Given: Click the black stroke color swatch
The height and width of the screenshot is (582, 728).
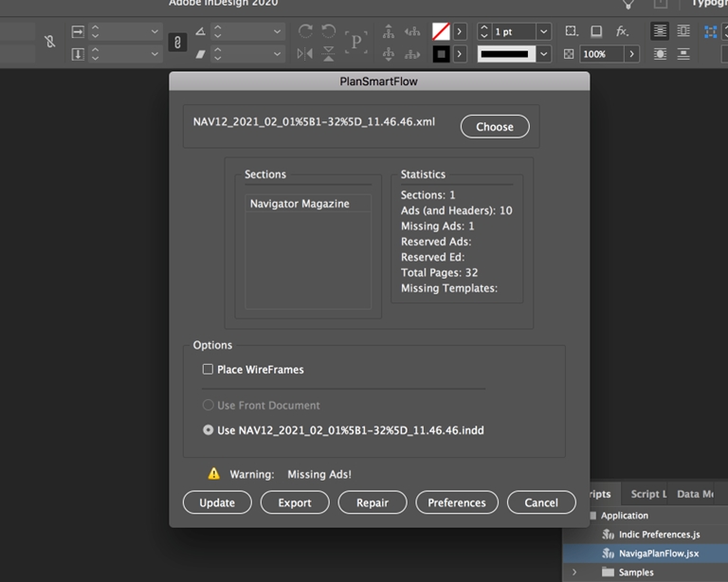Looking at the screenshot, I should coord(441,54).
